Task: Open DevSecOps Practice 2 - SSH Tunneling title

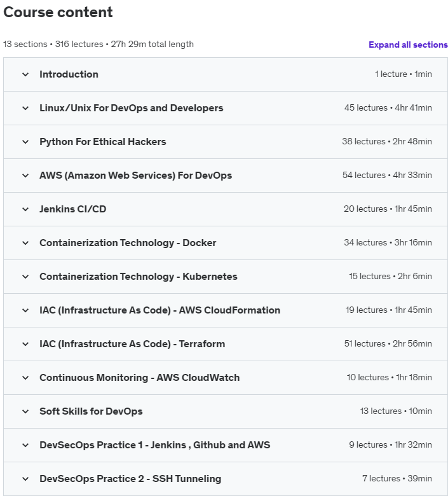Action: click(x=130, y=479)
